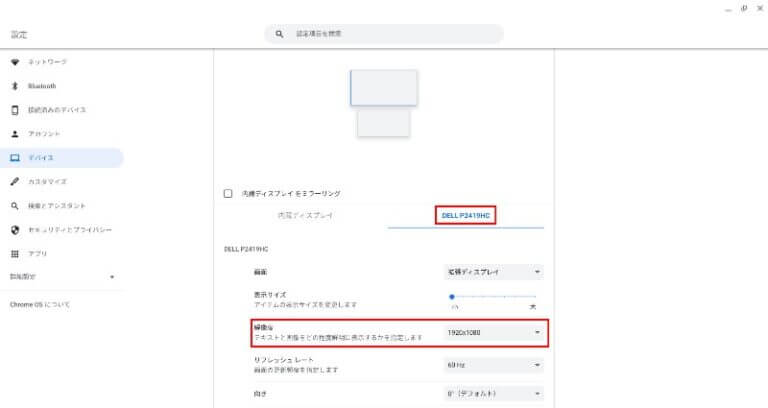Open the 解像度 dropdown showing 1920x1080

pos(493,332)
